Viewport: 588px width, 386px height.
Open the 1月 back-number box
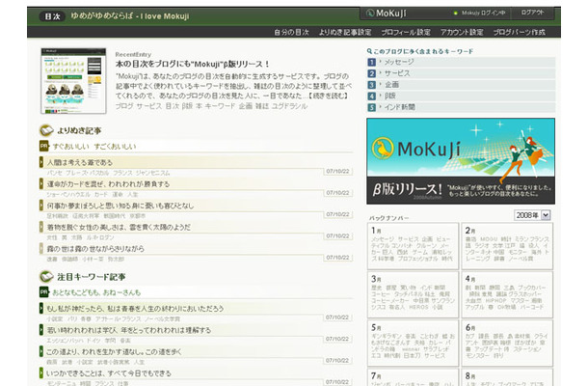coord(413,246)
